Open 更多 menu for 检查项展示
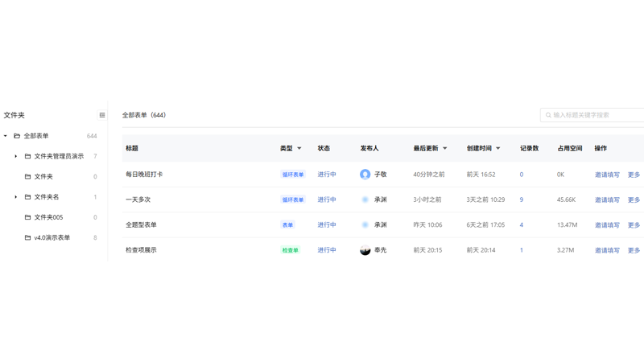 pyautogui.click(x=634, y=250)
